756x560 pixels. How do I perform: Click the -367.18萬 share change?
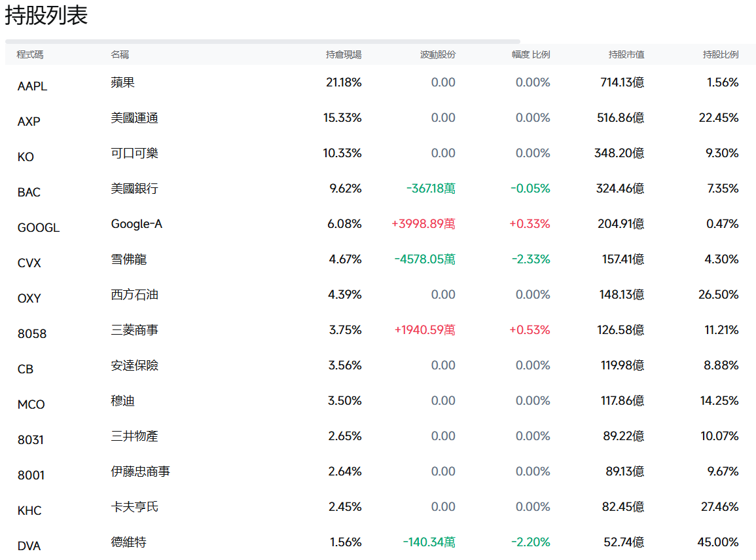pyautogui.click(x=431, y=189)
